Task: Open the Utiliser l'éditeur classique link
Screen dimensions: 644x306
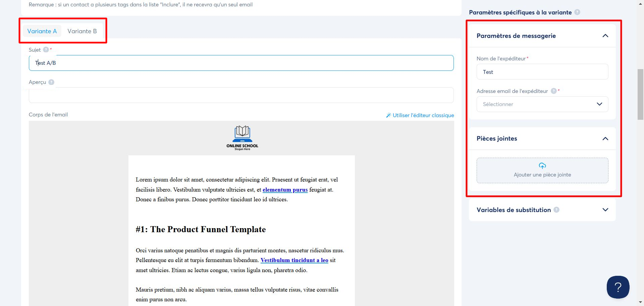Action: 423,115
